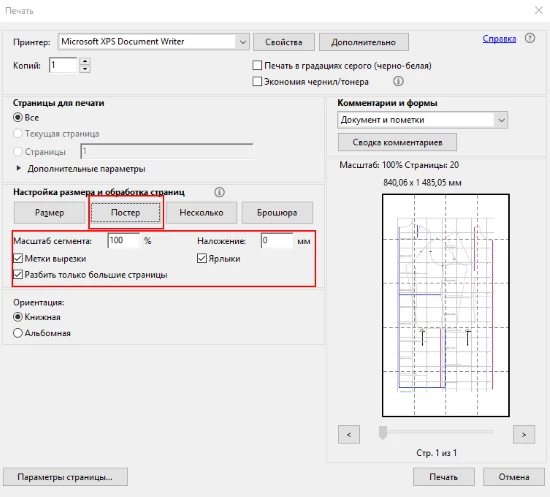Select Текущая страница radio button

click(x=18, y=133)
